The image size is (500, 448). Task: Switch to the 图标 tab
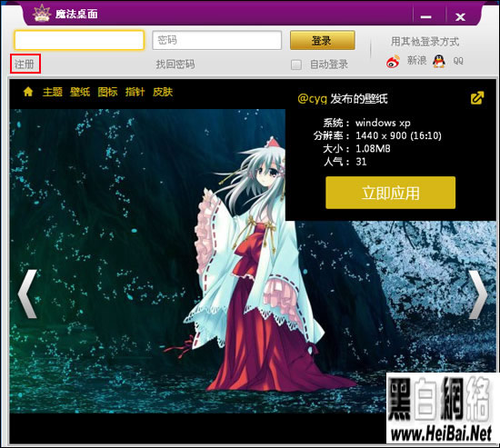[107, 92]
